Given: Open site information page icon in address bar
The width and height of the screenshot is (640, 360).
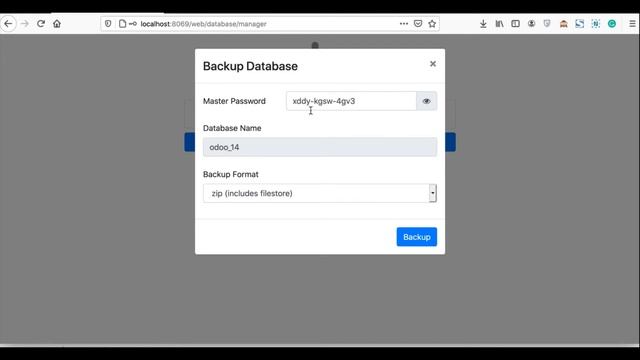Looking at the screenshot, I should (x=122, y=24).
